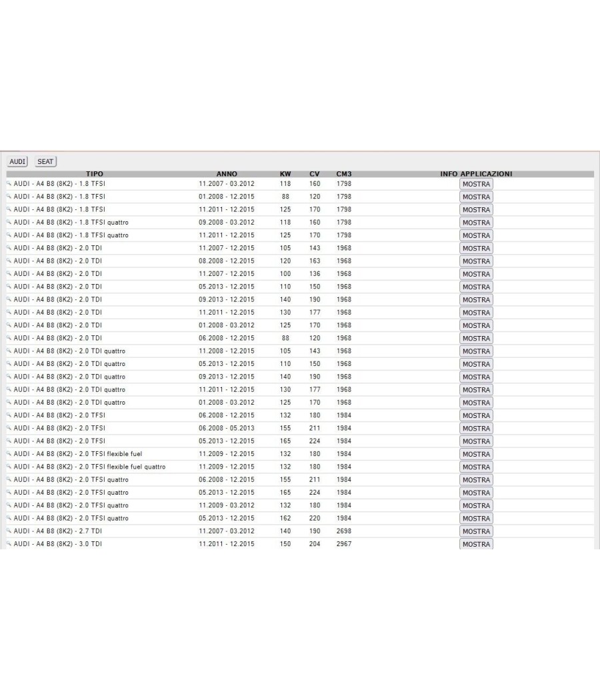This screenshot has height=700, width=600.
Task: Click magnifier for 2.0 TDI quattro 130 kW row
Action: tap(9, 389)
